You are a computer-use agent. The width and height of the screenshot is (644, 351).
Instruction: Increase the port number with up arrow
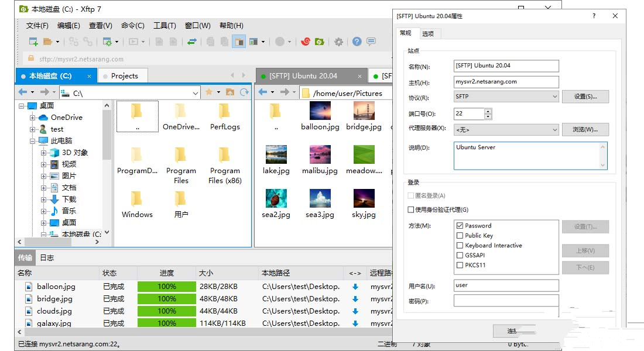[x=488, y=111]
